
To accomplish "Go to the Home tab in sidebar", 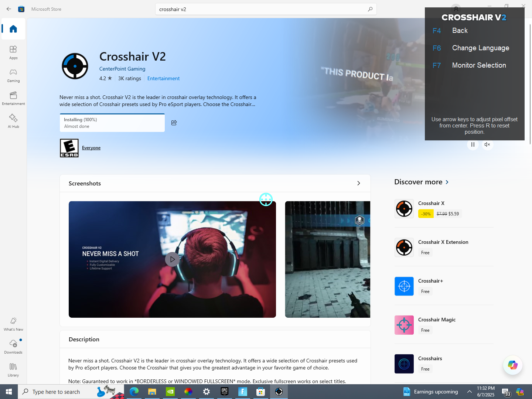I will click(13, 29).
